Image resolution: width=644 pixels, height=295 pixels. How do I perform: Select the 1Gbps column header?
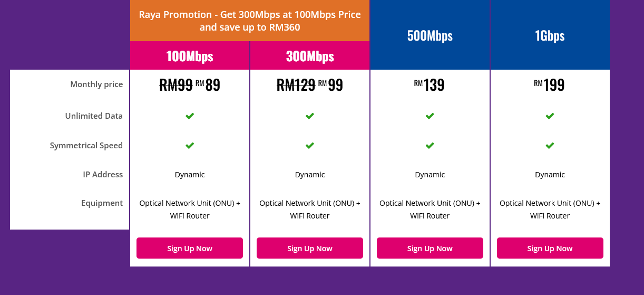(x=550, y=35)
